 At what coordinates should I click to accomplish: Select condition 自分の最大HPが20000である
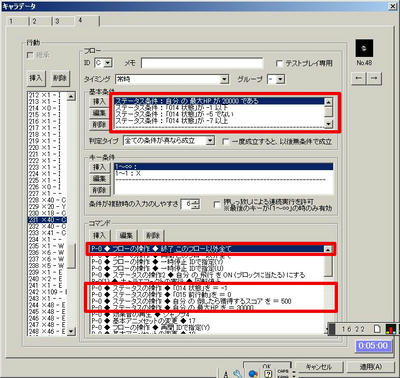coord(219,101)
